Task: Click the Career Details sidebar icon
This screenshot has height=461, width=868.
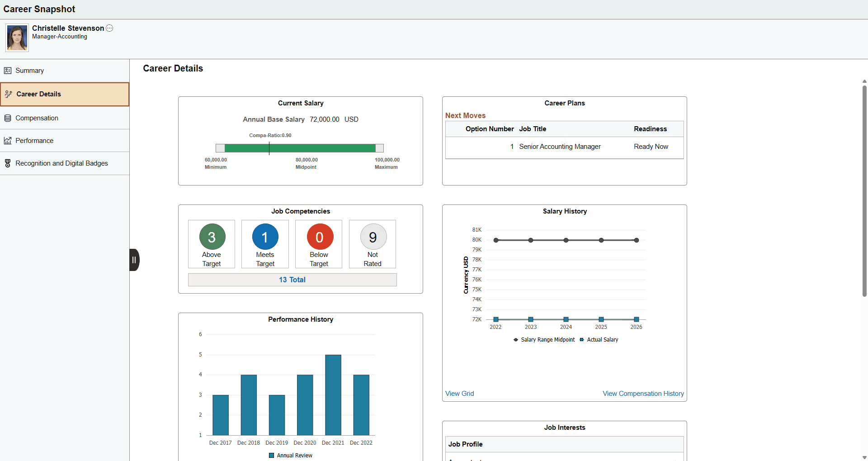Action: (x=8, y=94)
